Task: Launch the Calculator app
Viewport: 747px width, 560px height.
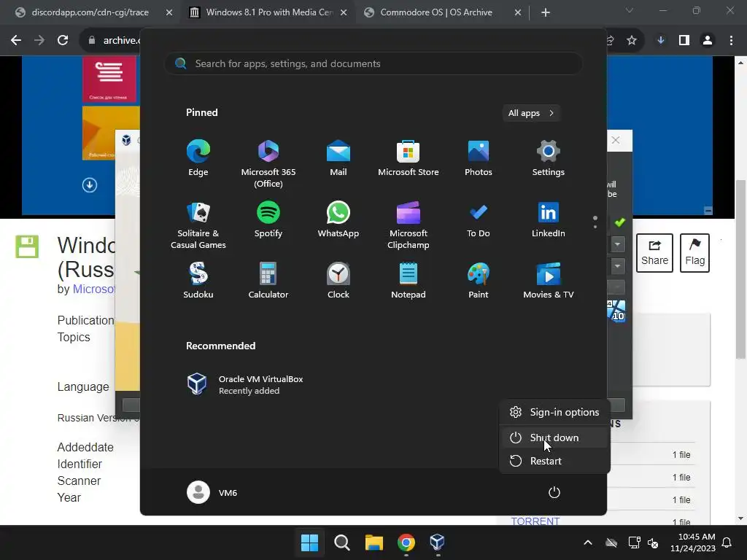Action: point(268,281)
